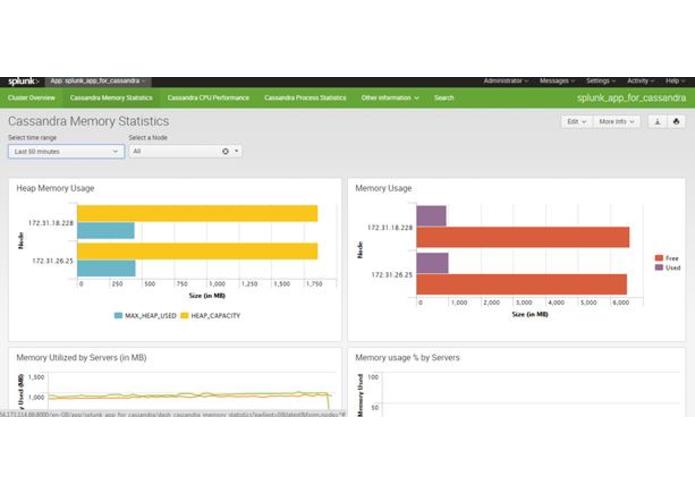Click the Splunk logo
695x494 pixels.
[23, 82]
